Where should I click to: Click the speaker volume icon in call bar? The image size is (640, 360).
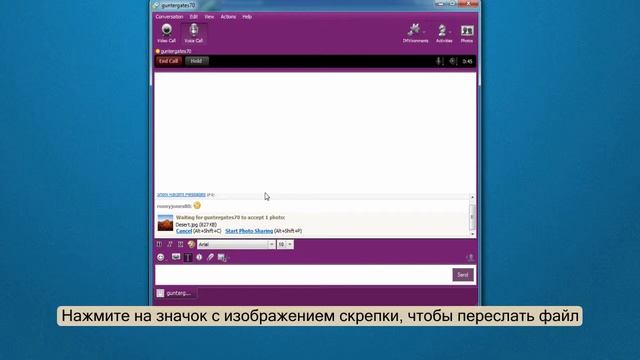click(453, 61)
